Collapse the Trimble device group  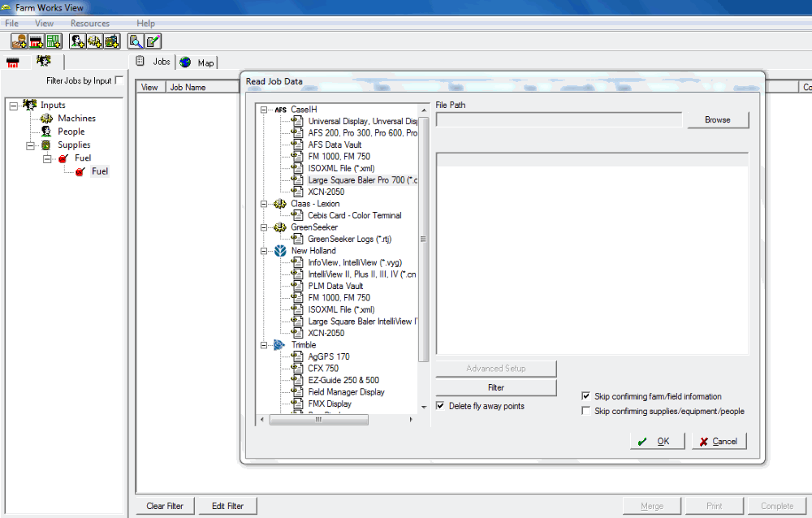coord(264,345)
